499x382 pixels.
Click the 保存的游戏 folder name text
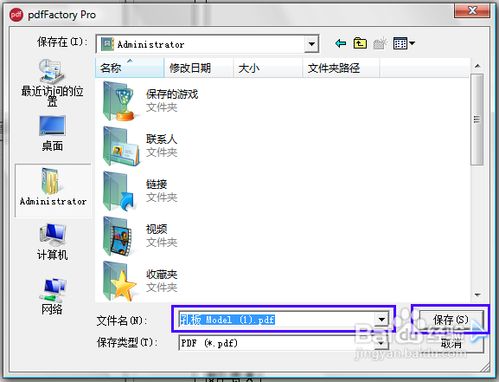pyautogui.click(x=172, y=94)
